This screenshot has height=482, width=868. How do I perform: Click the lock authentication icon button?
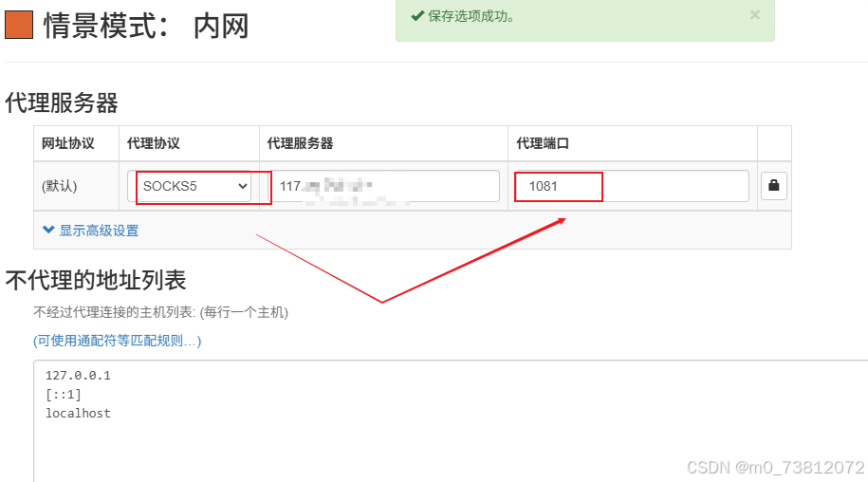[774, 185]
